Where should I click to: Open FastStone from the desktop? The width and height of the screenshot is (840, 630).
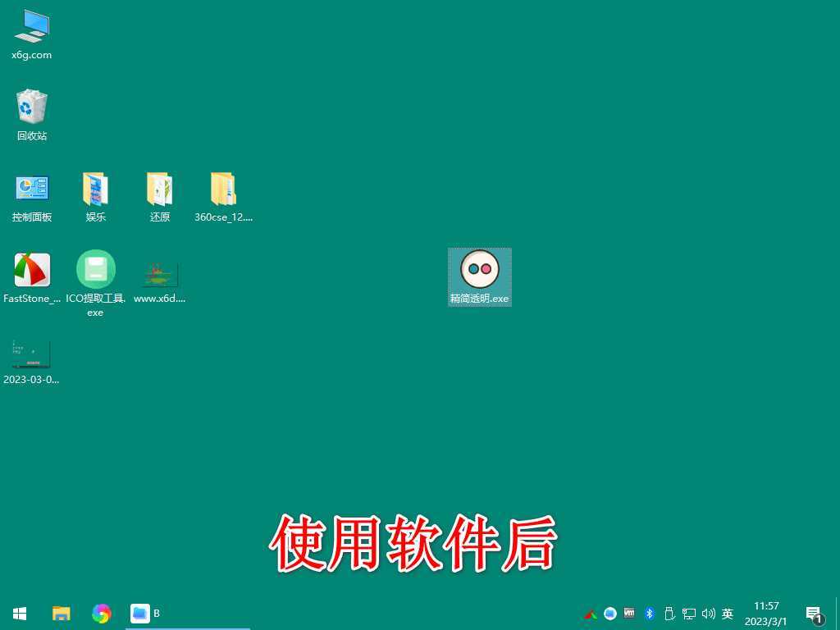pyautogui.click(x=31, y=271)
